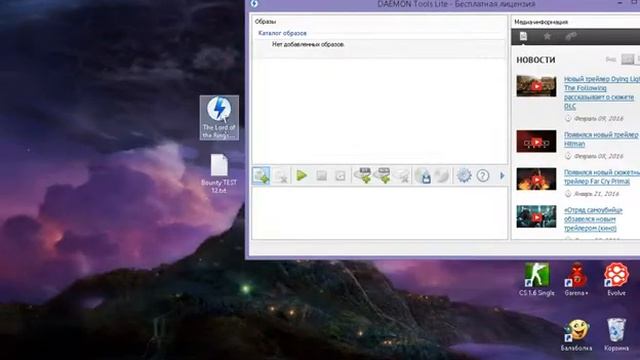Select the News document tab icon
Image resolution: width=640 pixels, height=360 pixels.
[x=523, y=37]
